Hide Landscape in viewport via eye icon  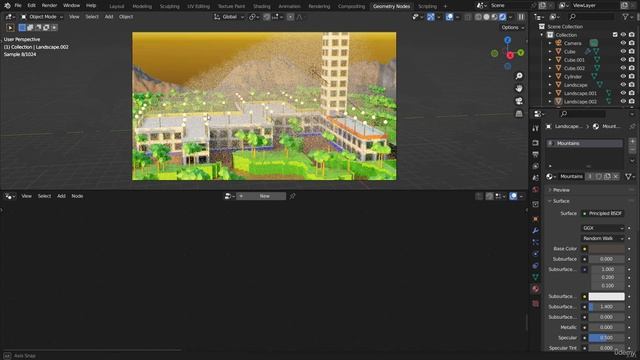coord(623,85)
